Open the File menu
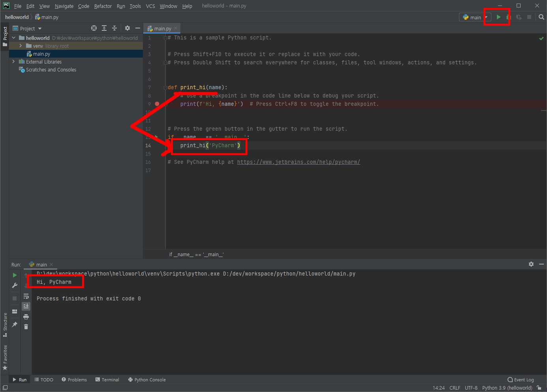Viewport: 547px width, 392px height. coord(18,6)
